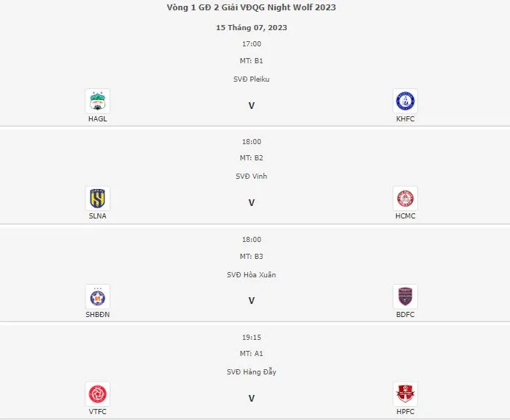Screen dimensions: 510x420
Task: Select the SLNA team name label
Action: tap(97, 216)
